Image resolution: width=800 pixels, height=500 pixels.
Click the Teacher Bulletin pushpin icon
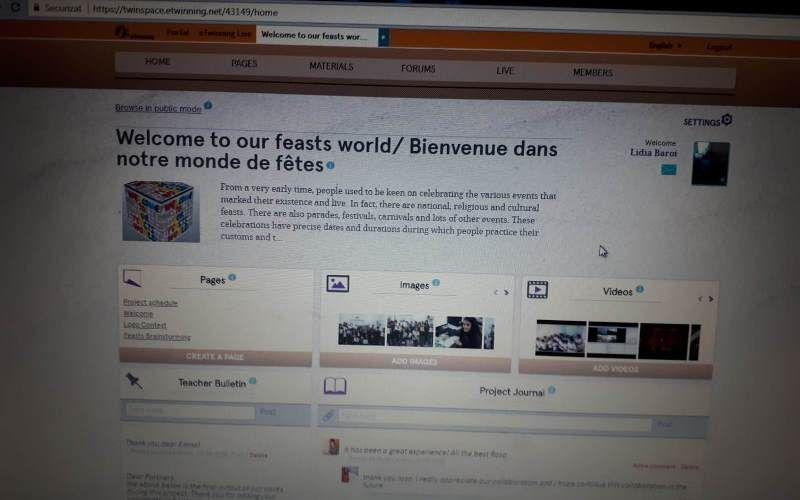[x=133, y=380]
